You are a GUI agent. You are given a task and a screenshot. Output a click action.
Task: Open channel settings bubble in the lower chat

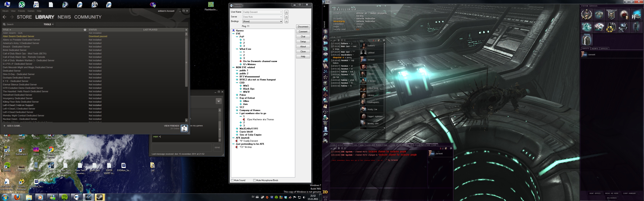pos(451,148)
